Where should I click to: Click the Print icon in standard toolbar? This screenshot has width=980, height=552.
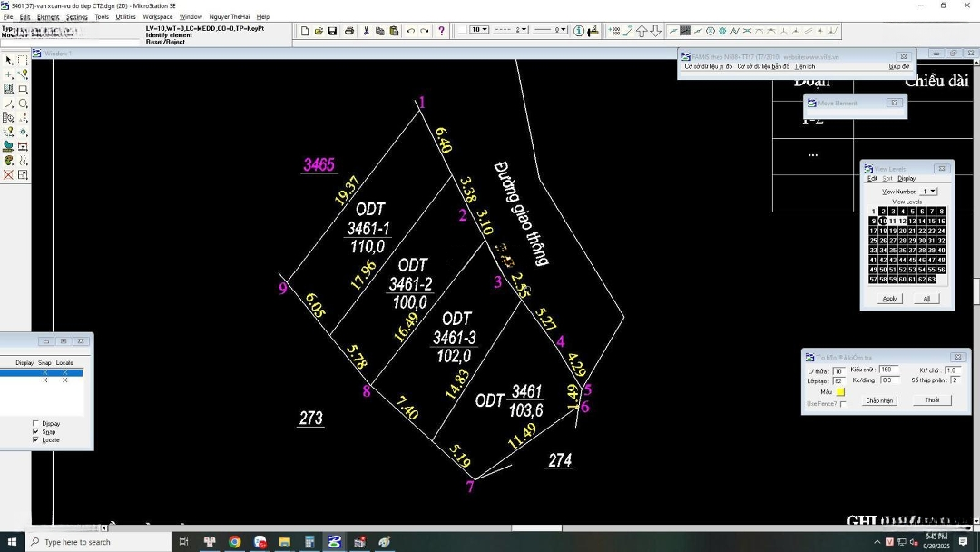349,31
